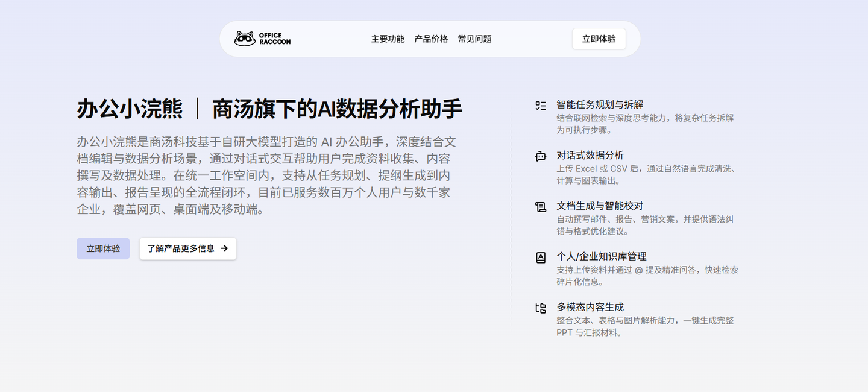Click the 立即体验 button in the navbar
Screen dimensions: 868x392
(599, 39)
